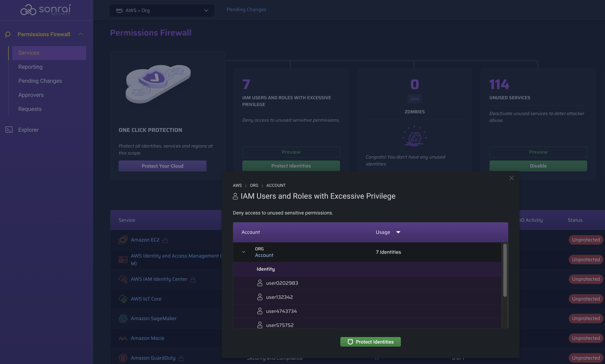Open Explorer in the sidebar
This screenshot has height=364, width=605.
28,130
